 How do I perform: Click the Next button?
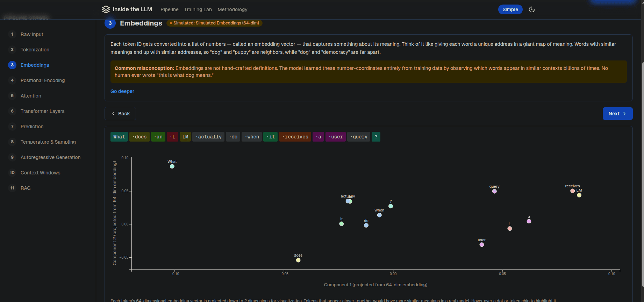(617, 114)
